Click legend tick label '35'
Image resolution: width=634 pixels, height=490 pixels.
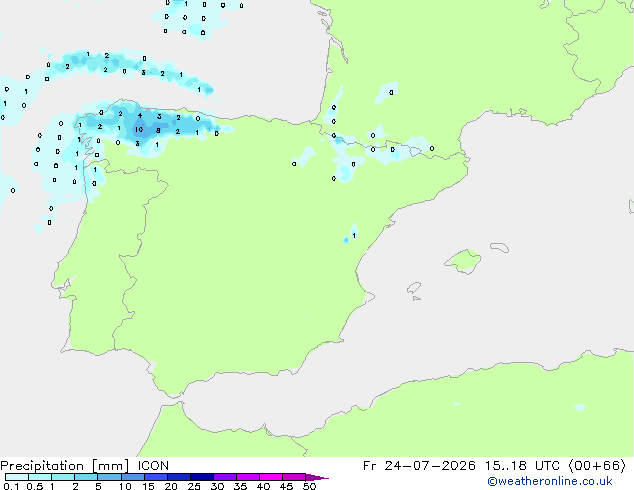click(x=240, y=486)
